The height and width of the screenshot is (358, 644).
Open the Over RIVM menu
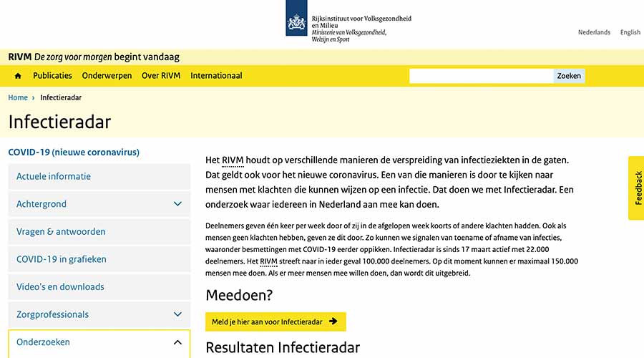point(161,76)
